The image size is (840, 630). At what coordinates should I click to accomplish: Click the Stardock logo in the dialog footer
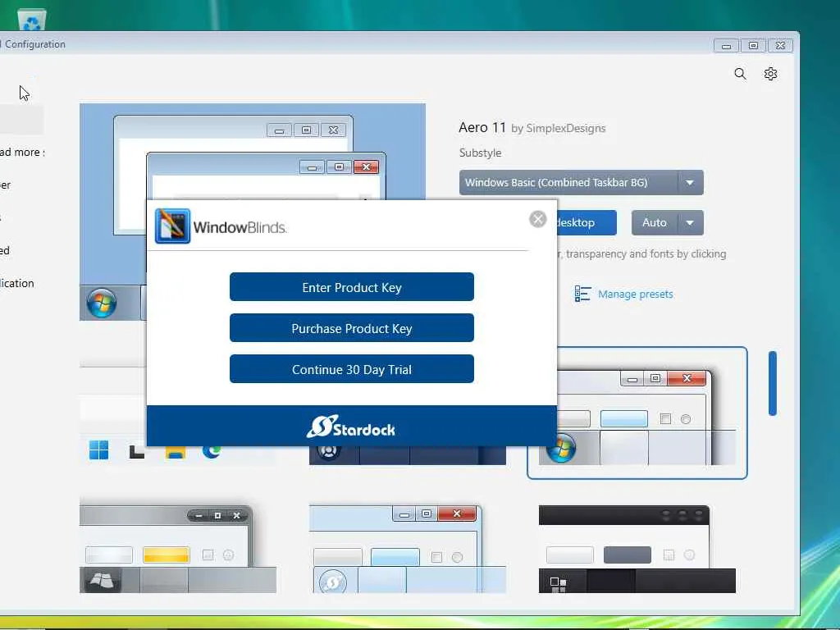coord(351,427)
